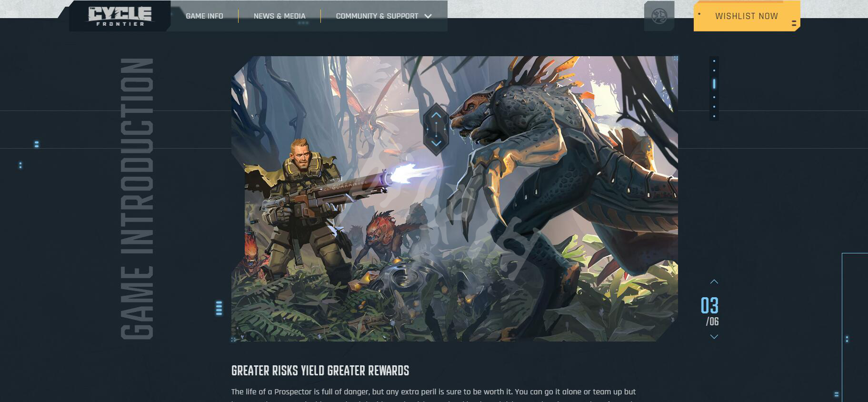The image size is (868, 402).
Task: Click the Wishlist Now button
Action: coord(746,16)
